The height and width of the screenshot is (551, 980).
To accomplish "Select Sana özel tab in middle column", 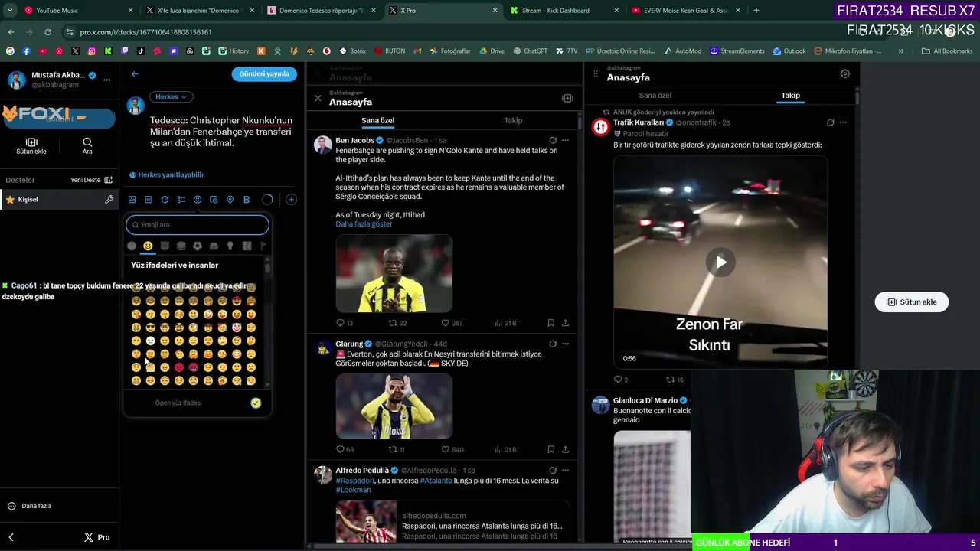I will click(x=377, y=120).
